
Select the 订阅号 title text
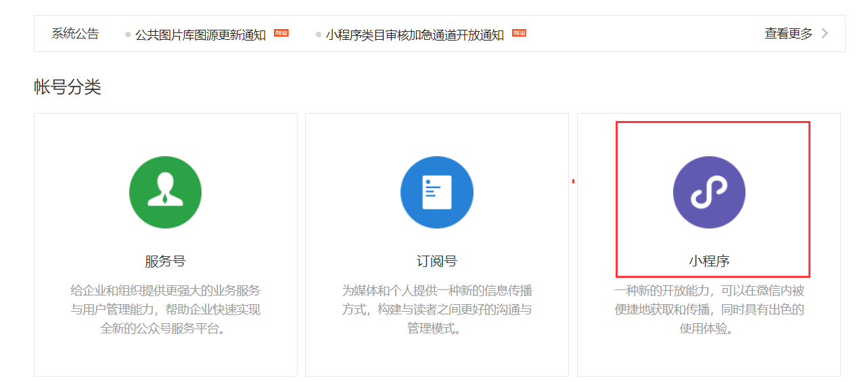pos(437,261)
